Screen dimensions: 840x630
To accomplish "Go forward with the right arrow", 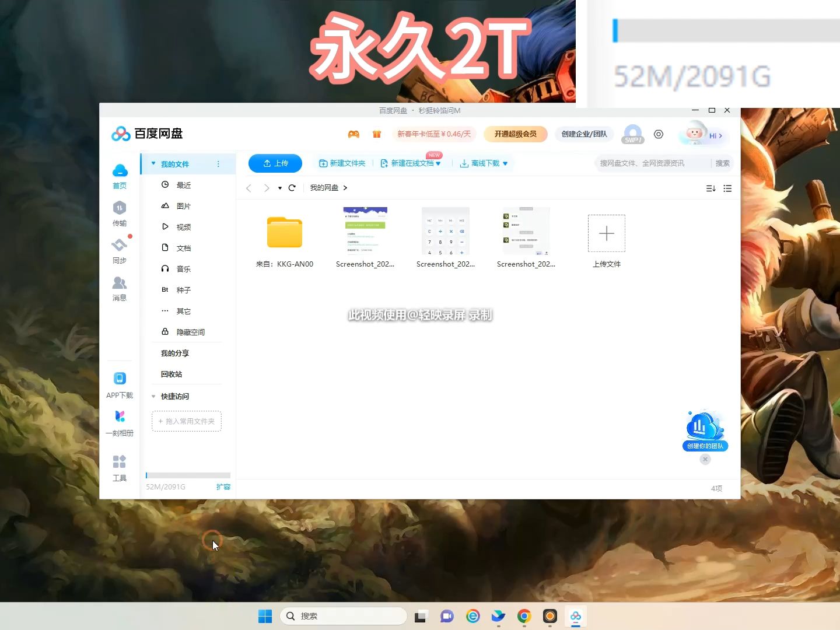I will point(267,188).
